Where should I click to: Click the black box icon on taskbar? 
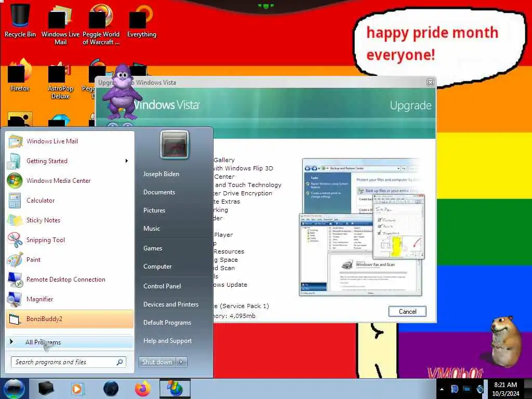[46, 389]
